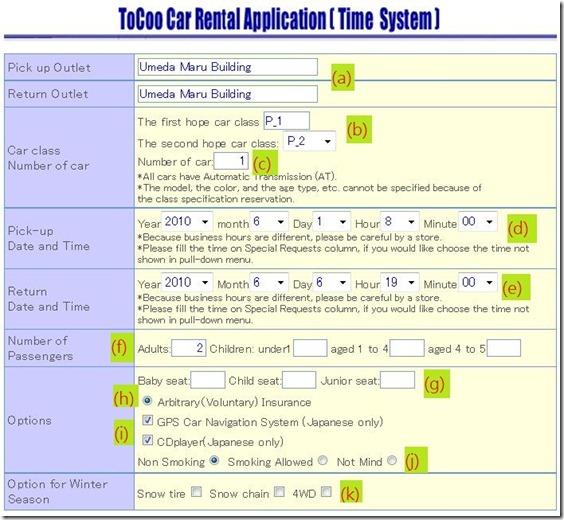The image size is (564, 520).
Task: Click the Baby seat quantity field
Action: 208,380
